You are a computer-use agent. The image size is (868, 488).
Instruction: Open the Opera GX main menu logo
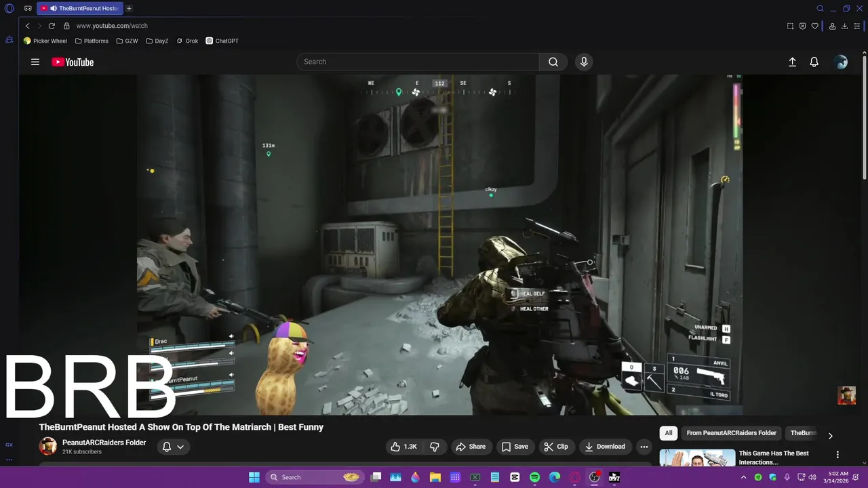(x=9, y=9)
